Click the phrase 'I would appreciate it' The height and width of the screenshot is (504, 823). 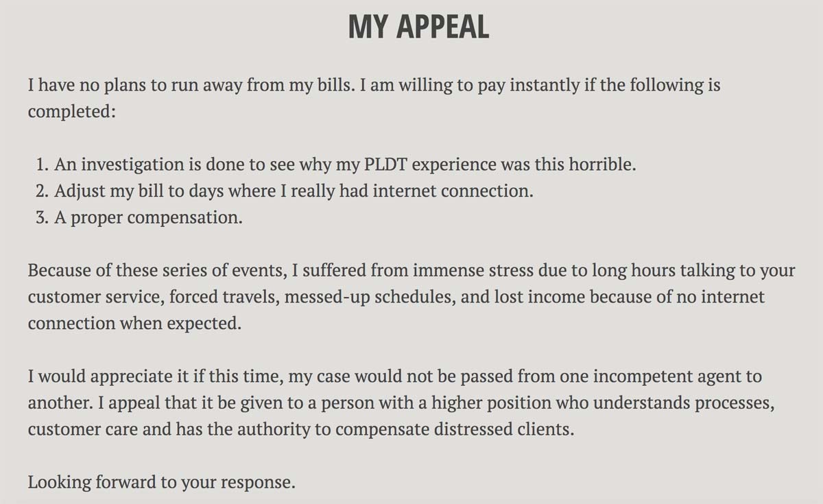tap(100, 376)
